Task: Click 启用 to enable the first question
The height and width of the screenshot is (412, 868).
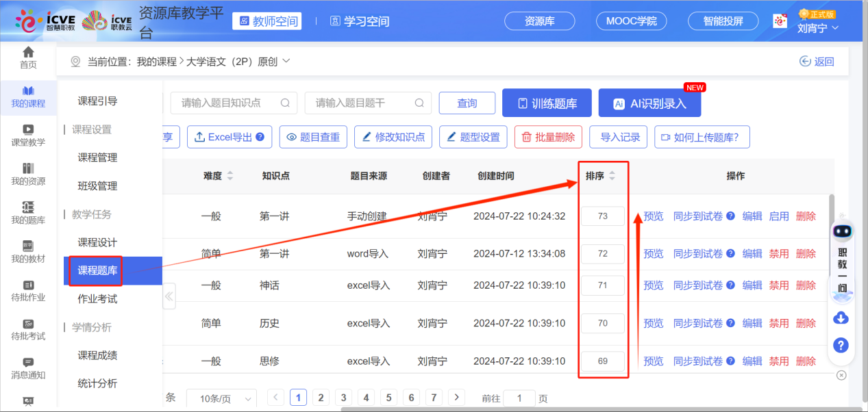Action: point(779,216)
